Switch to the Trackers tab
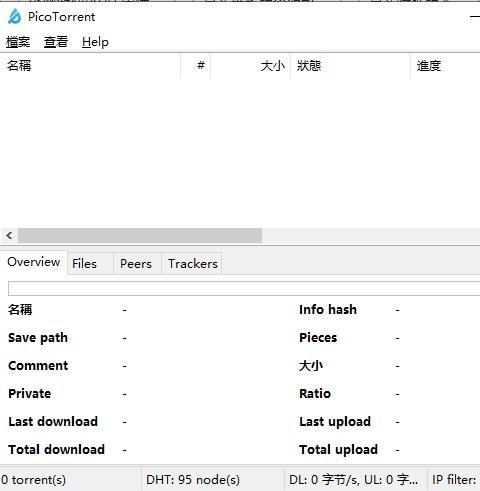 tap(192, 264)
